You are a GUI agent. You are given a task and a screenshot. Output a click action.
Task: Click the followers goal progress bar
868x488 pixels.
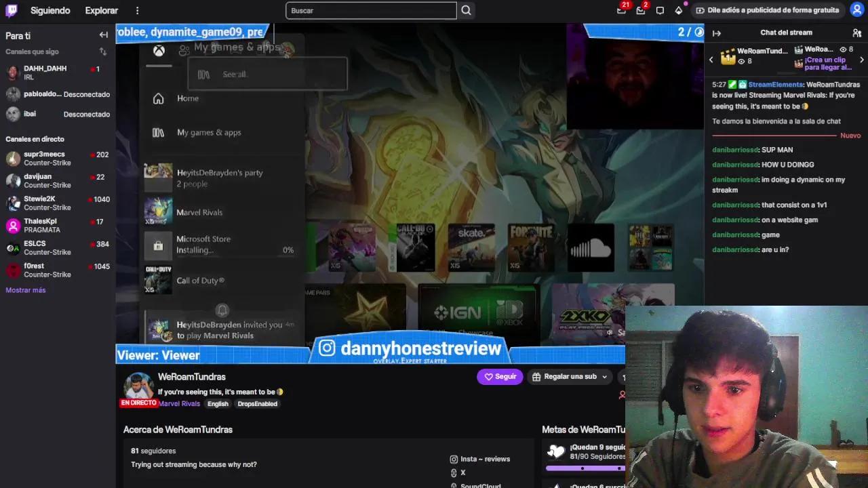(586, 468)
